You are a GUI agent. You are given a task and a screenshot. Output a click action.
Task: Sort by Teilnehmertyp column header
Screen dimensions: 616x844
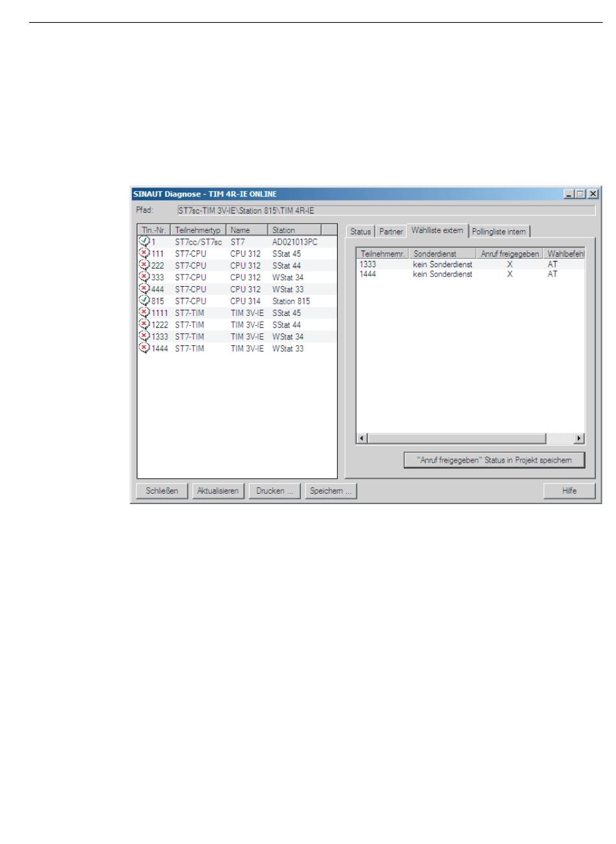[198, 230]
